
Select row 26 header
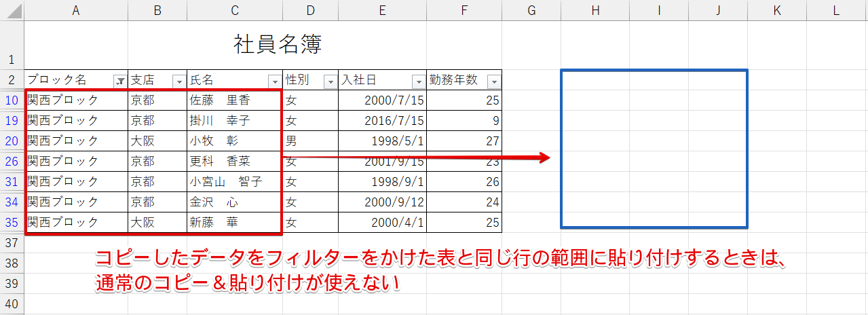[12, 162]
